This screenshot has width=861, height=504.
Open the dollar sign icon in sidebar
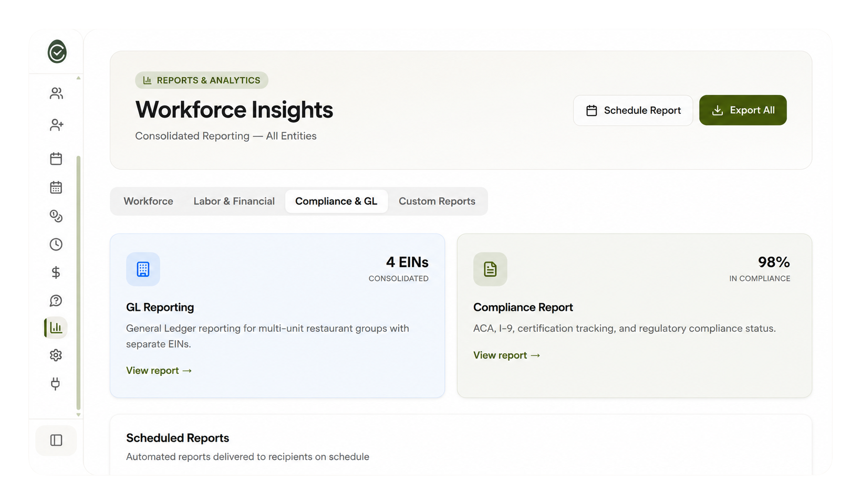tap(56, 272)
